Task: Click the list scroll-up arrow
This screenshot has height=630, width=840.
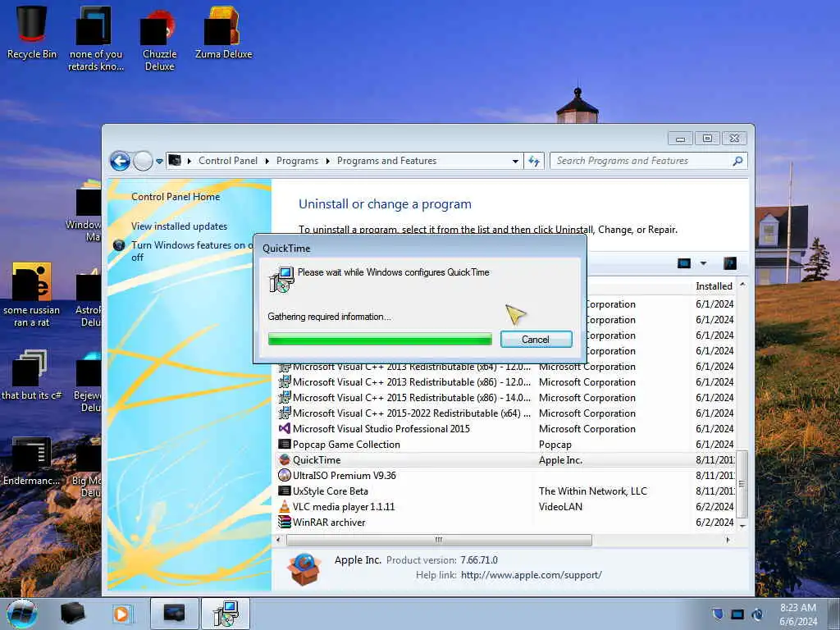Action: pos(742,285)
